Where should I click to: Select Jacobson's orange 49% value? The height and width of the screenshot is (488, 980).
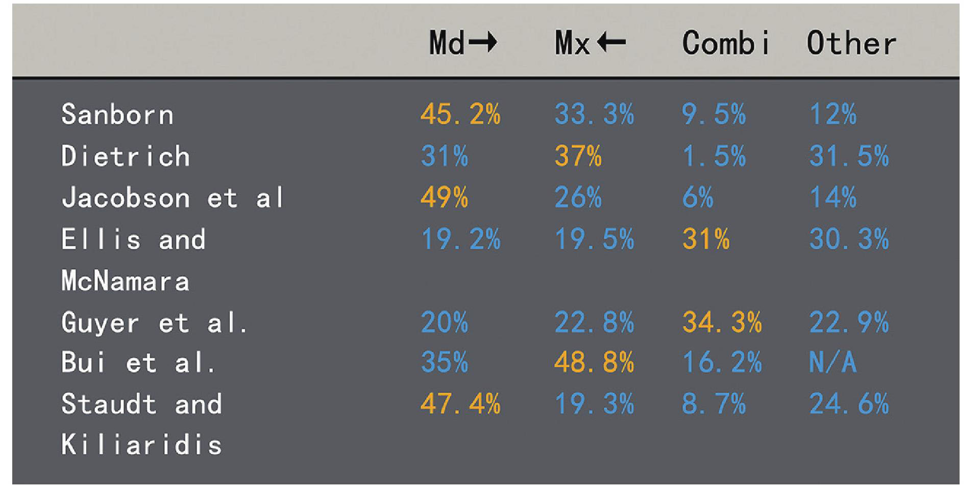coord(444,197)
